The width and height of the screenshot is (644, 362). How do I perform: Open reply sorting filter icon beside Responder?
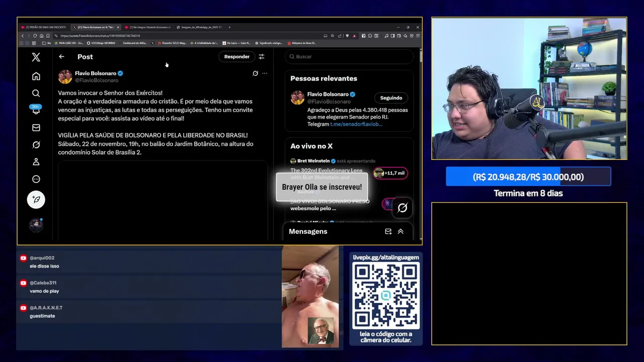261,57
